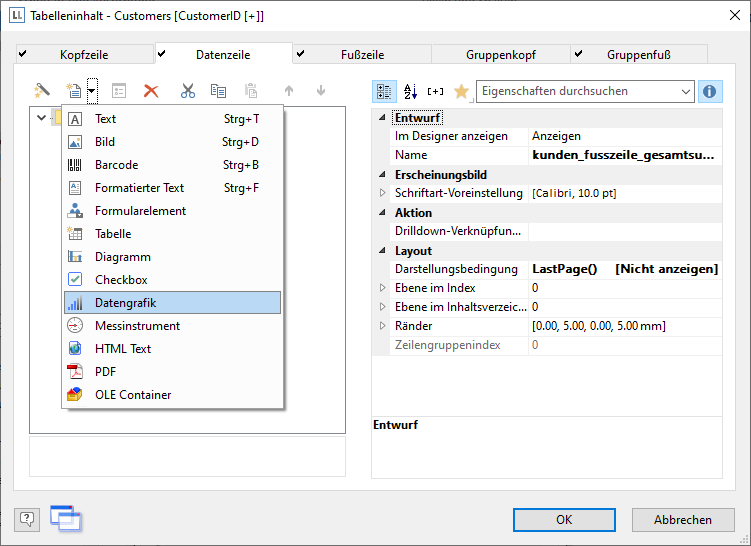Image resolution: width=751 pixels, height=546 pixels.
Task: Toggle the blue info icon
Action: pyautogui.click(x=710, y=92)
